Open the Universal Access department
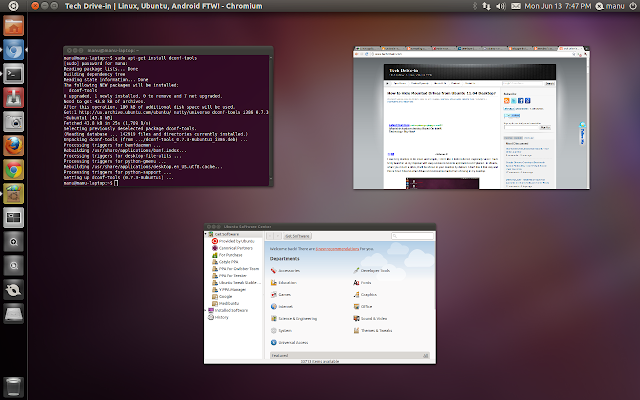The height and width of the screenshot is (400, 640). (x=289, y=343)
